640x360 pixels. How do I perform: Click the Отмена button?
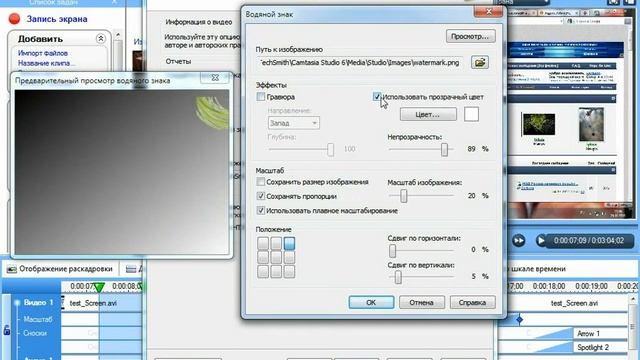422,302
